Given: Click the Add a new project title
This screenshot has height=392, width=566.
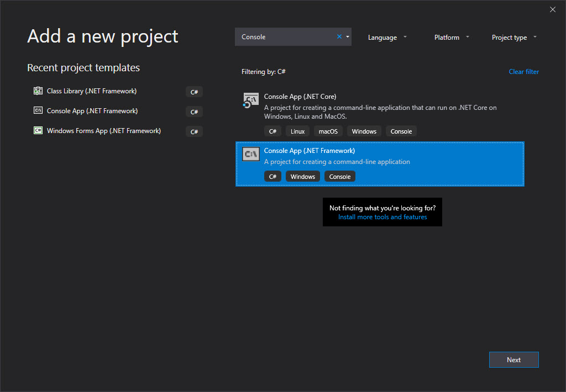Looking at the screenshot, I should coord(102,36).
